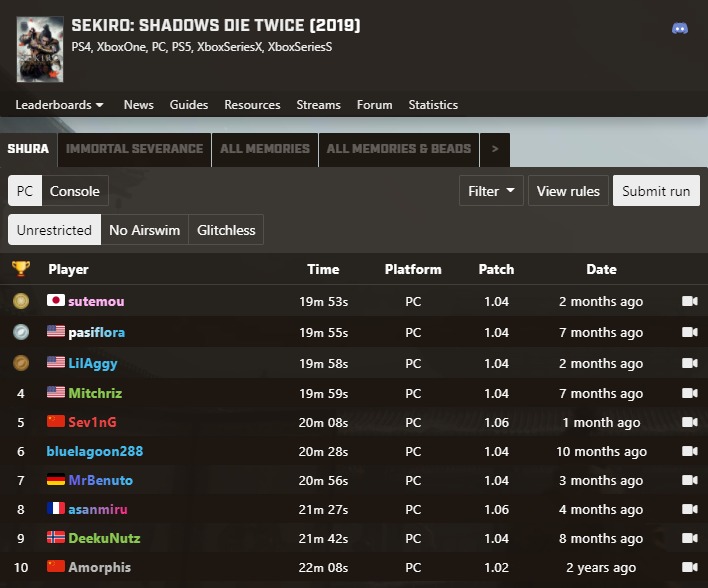Screen dimensions: 708x588
Task: Switch platform toggle to Console
Action: [x=74, y=191]
